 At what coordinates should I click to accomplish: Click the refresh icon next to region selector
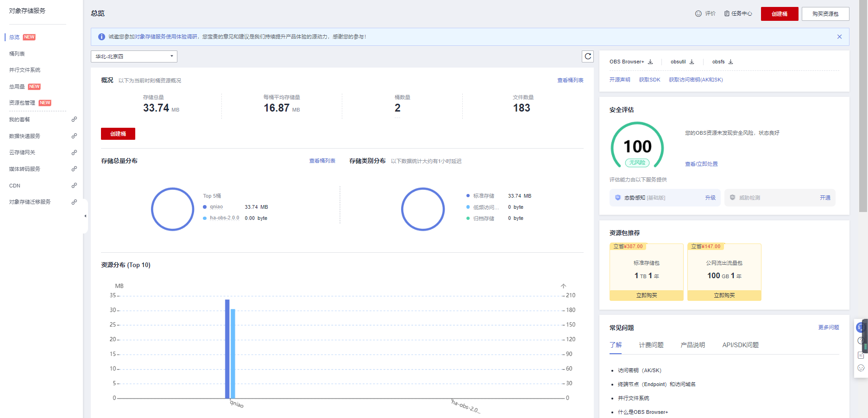(x=588, y=56)
